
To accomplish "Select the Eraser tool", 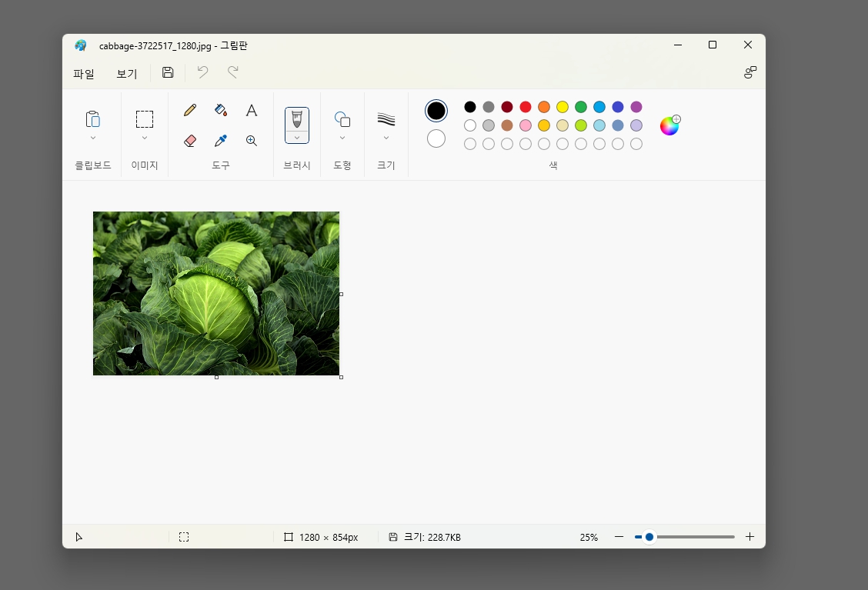I will [190, 141].
